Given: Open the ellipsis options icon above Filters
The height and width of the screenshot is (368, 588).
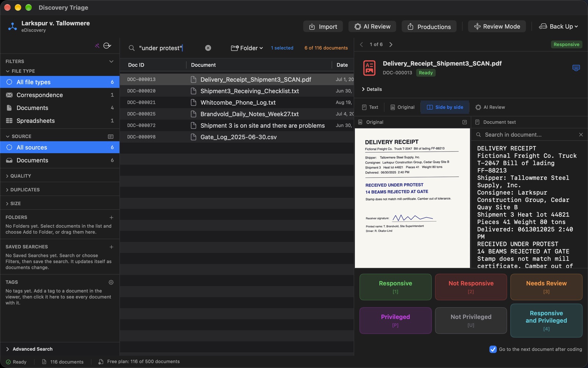Looking at the screenshot, I should coord(107,46).
